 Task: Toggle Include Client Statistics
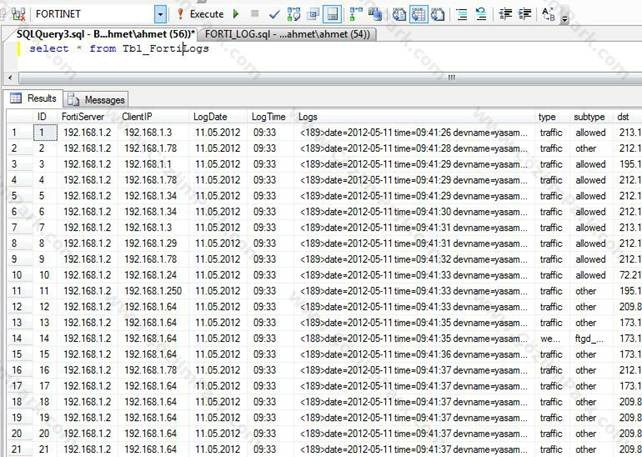click(375, 14)
